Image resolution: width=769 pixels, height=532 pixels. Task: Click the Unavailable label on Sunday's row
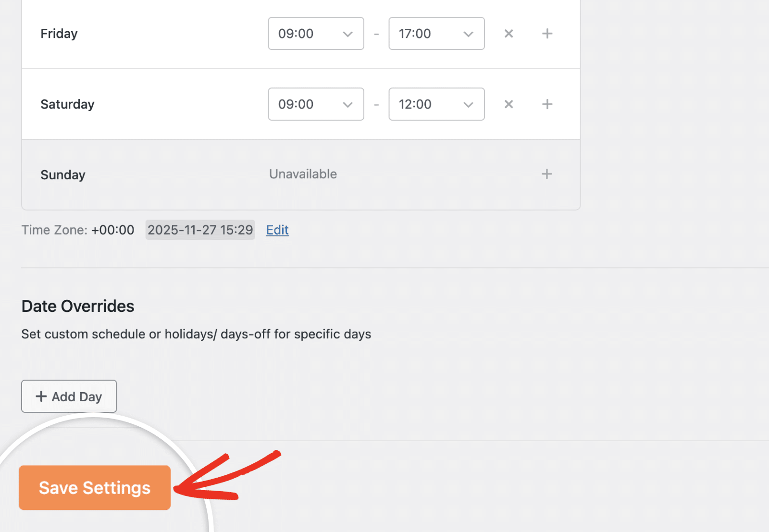click(303, 174)
